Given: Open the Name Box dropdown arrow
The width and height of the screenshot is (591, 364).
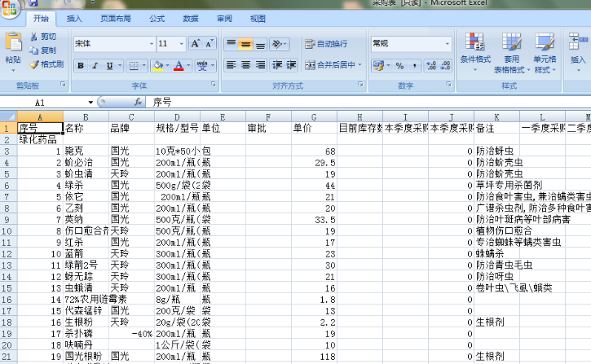Looking at the screenshot, I should coord(90,103).
